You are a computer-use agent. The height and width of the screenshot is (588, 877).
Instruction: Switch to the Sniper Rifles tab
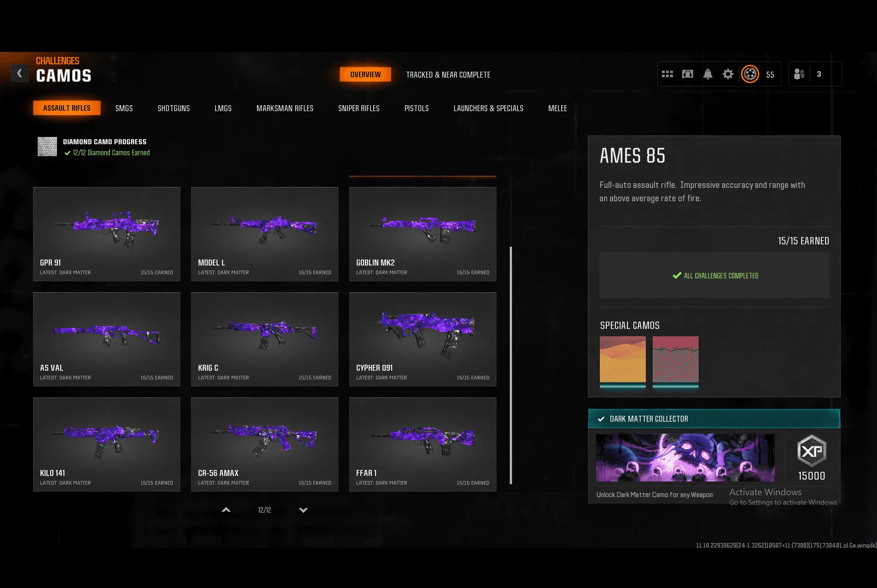pyautogui.click(x=359, y=108)
